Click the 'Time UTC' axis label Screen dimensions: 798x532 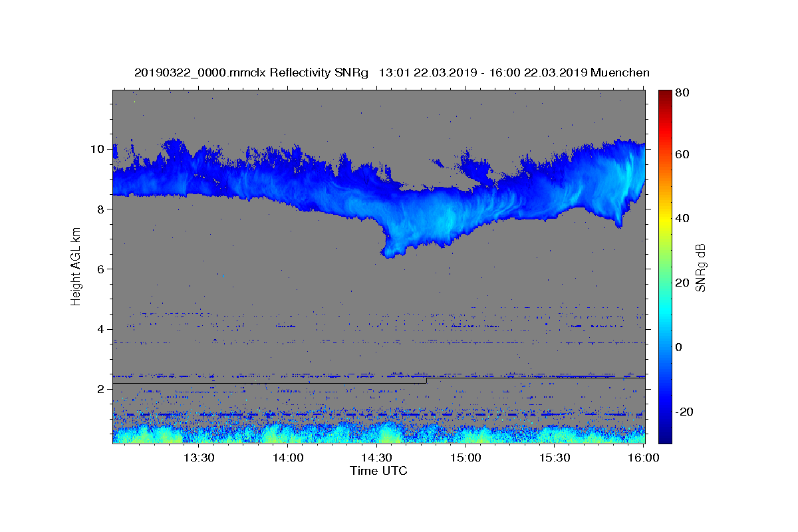378,471
